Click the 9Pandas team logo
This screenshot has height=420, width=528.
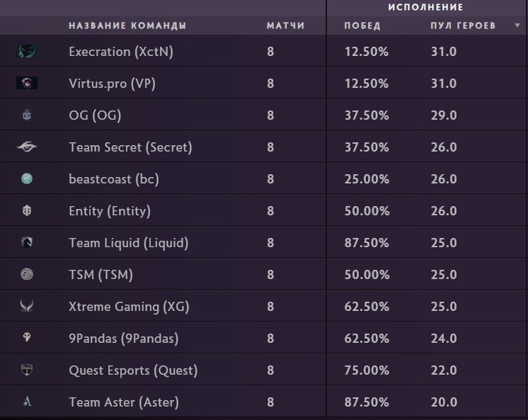pyautogui.click(x=27, y=339)
